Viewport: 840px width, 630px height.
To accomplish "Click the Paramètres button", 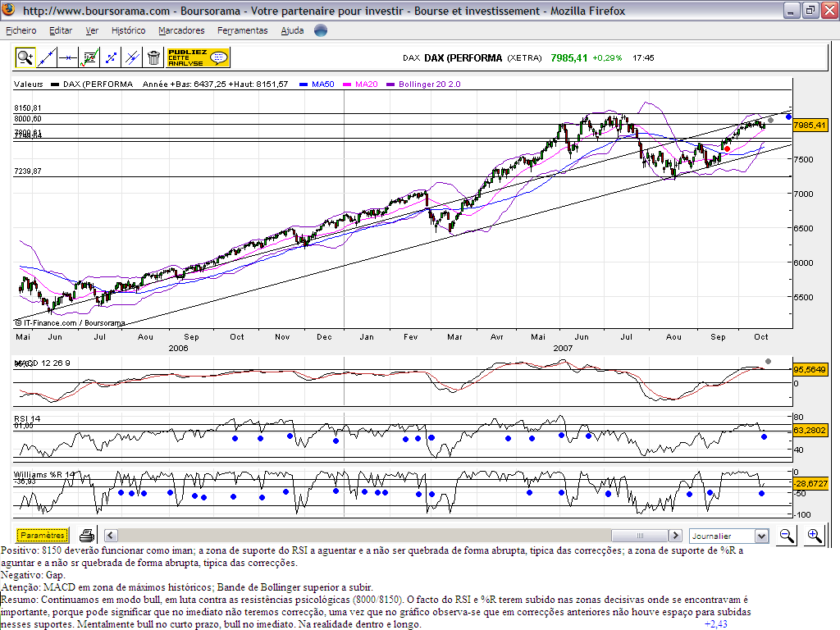I will click(x=43, y=535).
